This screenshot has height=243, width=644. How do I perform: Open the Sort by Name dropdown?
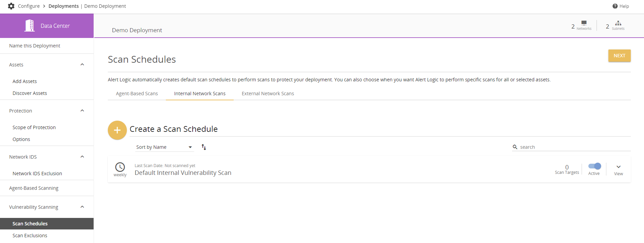164,147
